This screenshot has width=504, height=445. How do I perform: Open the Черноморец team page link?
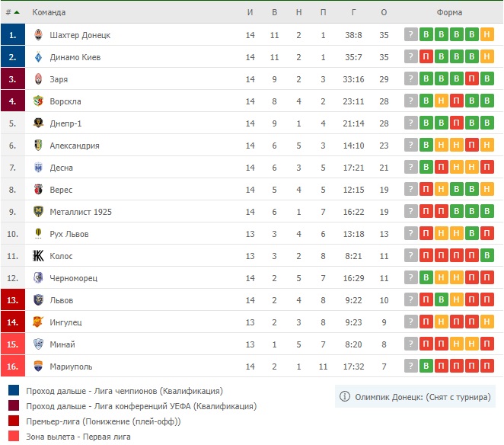coord(74,278)
